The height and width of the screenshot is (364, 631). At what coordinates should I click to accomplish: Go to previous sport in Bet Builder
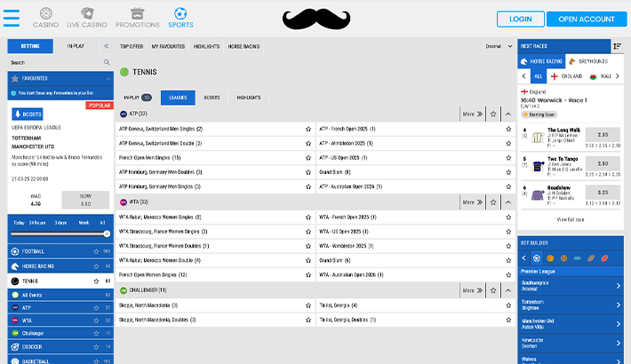[x=524, y=258]
